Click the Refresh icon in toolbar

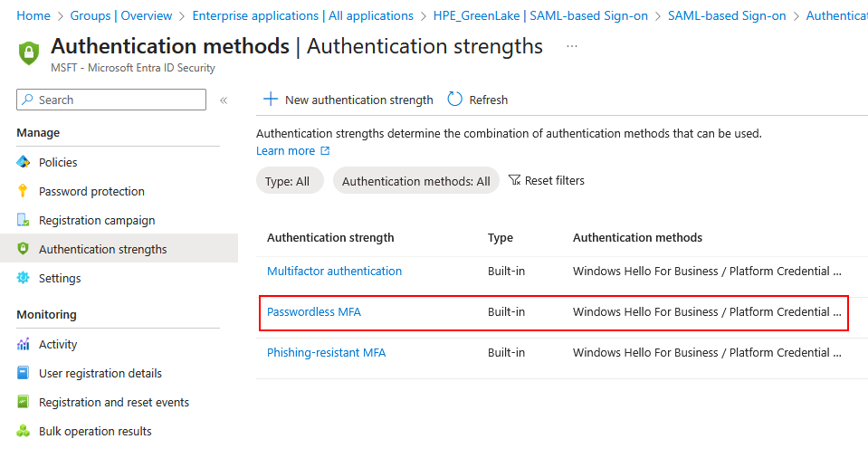455,100
